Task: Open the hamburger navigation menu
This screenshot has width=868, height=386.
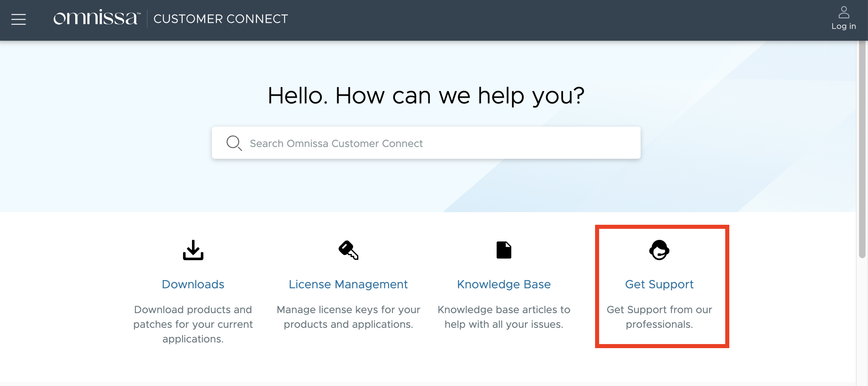Action: (x=18, y=19)
